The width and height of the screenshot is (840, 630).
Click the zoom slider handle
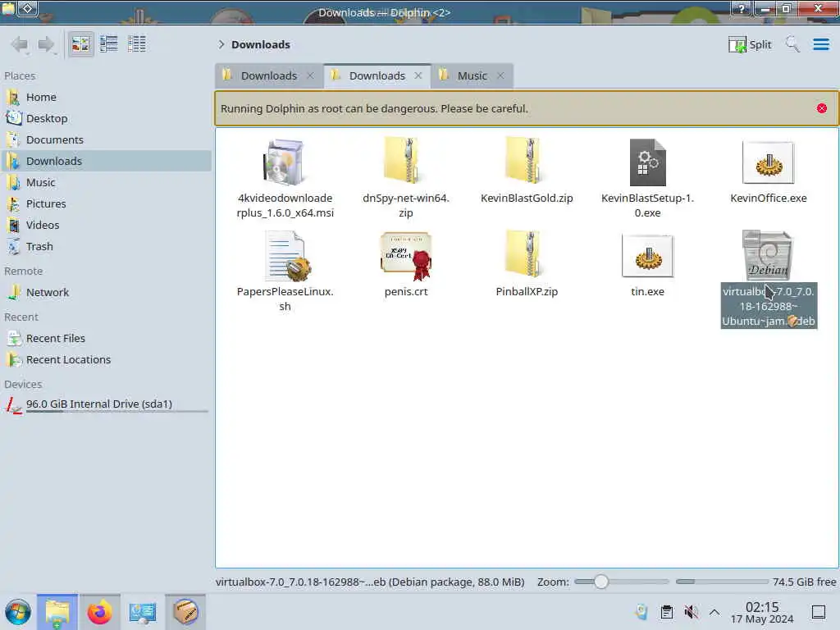pos(601,582)
